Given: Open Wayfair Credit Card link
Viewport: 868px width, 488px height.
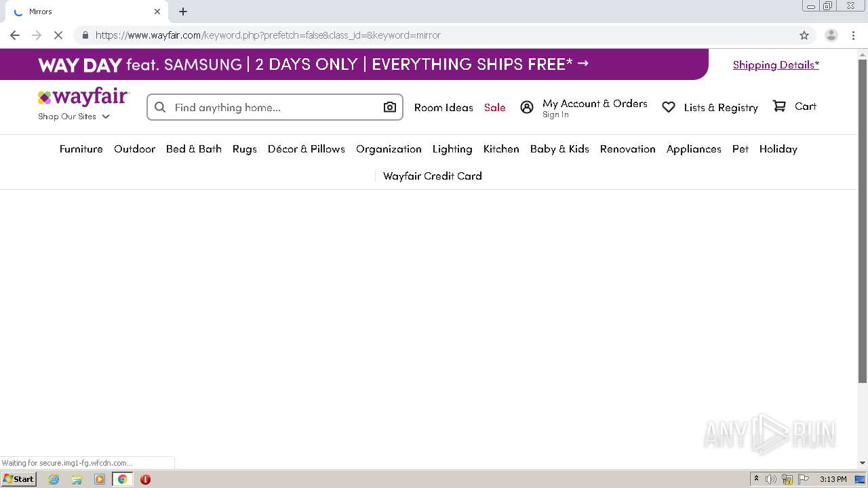Looking at the screenshot, I should click(433, 176).
